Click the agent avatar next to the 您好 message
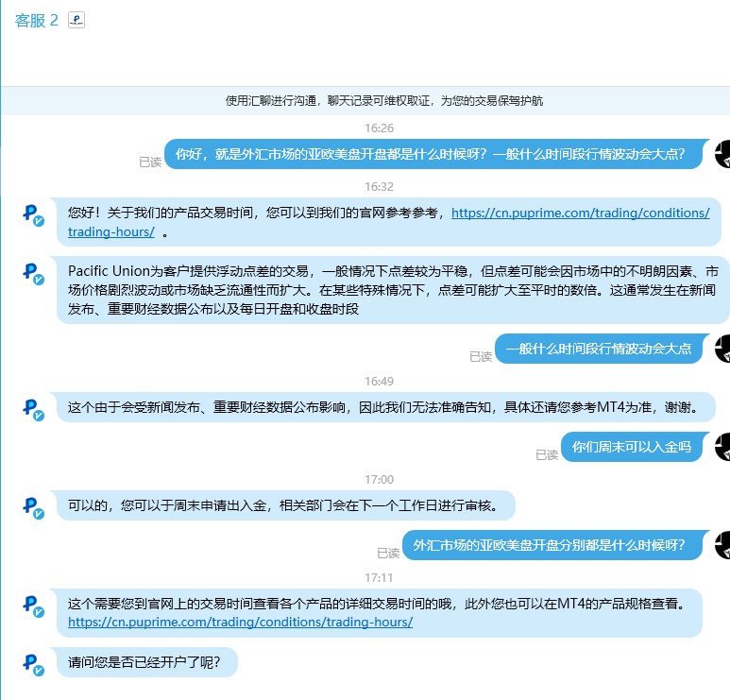Screen dimensions: 730x700 [x=33, y=214]
